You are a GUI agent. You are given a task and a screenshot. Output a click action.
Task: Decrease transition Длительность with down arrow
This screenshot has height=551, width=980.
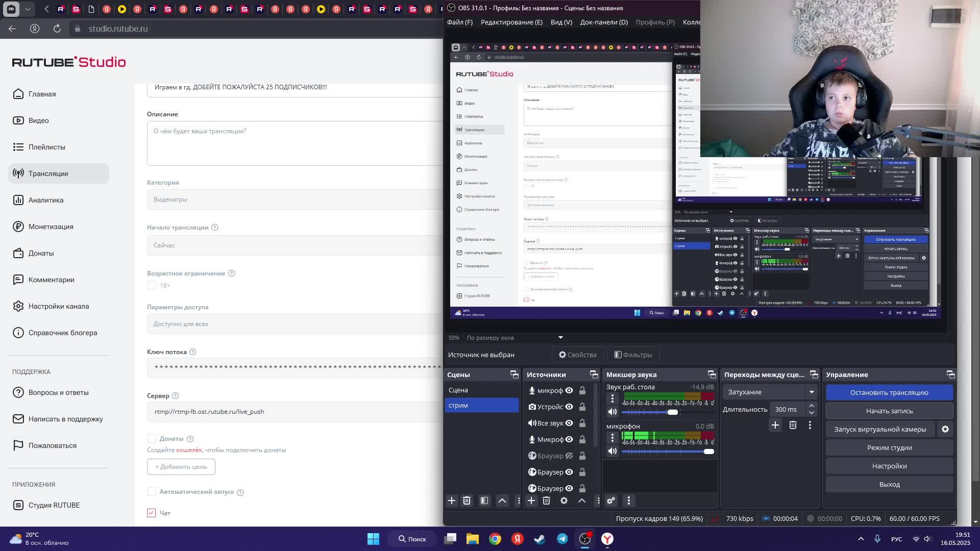pyautogui.click(x=812, y=413)
